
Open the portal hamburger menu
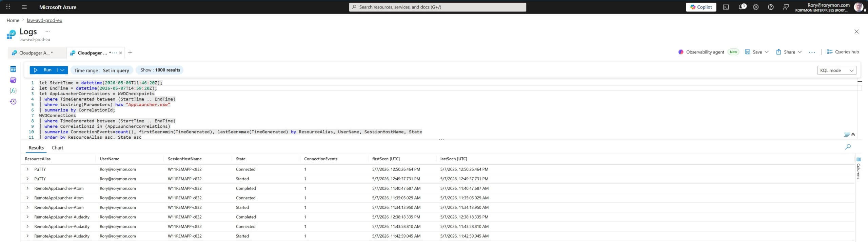pyautogui.click(x=24, y=7)
